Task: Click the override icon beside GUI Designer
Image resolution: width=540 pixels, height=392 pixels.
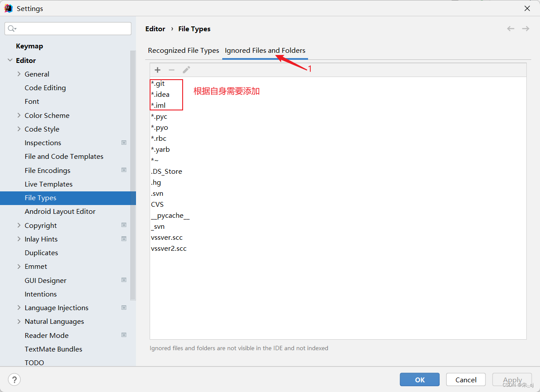Action: [x=124, y=280]
